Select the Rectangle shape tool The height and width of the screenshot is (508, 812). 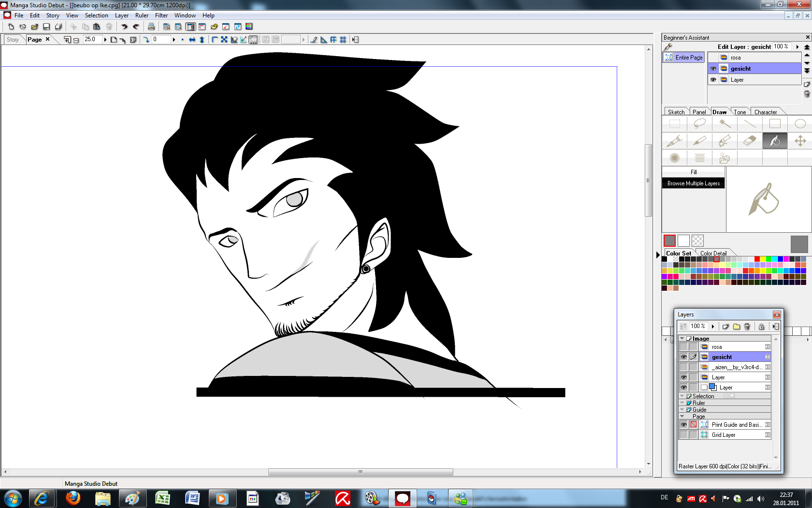pos(775,124)
